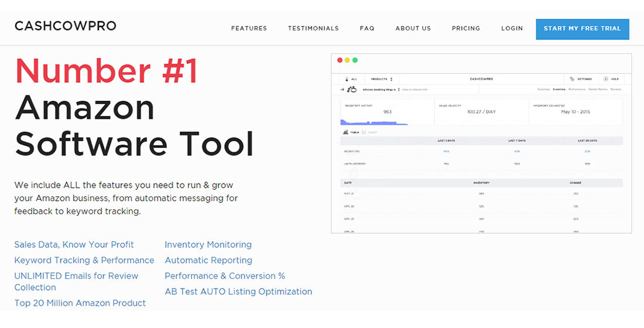644x328 pixels.
Task: Switch to the Performance tab in dashboard
Action: tap(577, 89)
